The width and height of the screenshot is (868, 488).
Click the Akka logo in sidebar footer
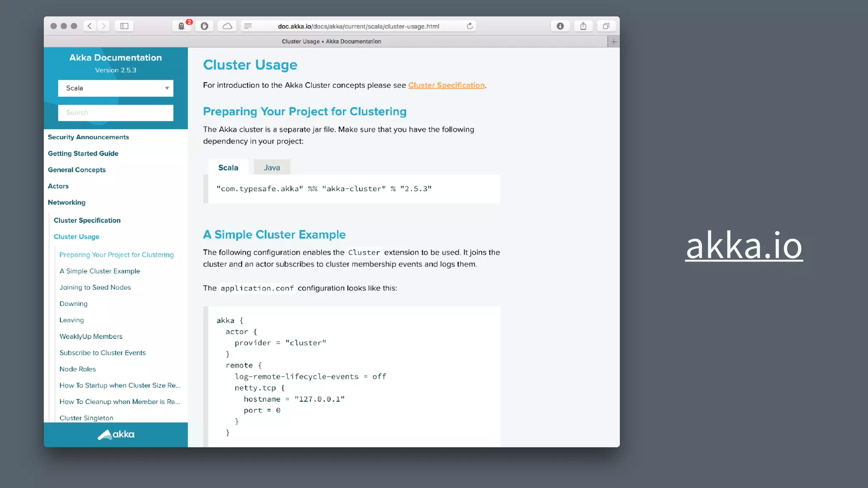pyautogui.click(x=116, y=435)
